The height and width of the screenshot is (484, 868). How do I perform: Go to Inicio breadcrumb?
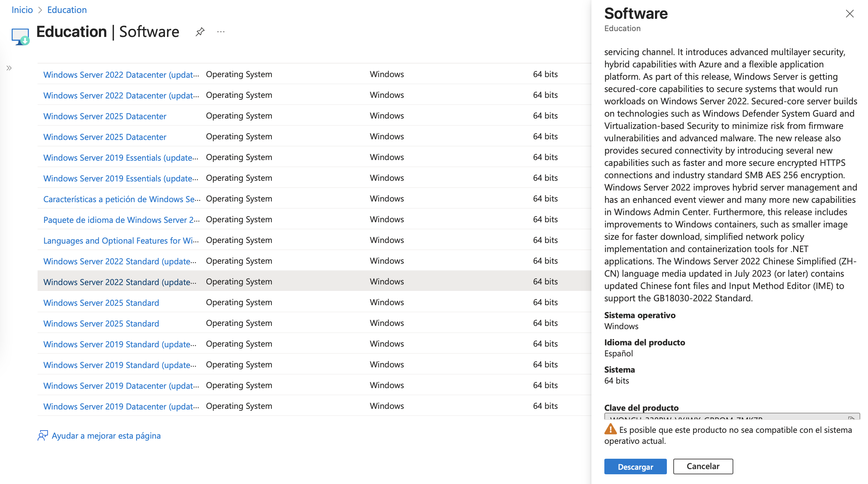coord(22,10)
